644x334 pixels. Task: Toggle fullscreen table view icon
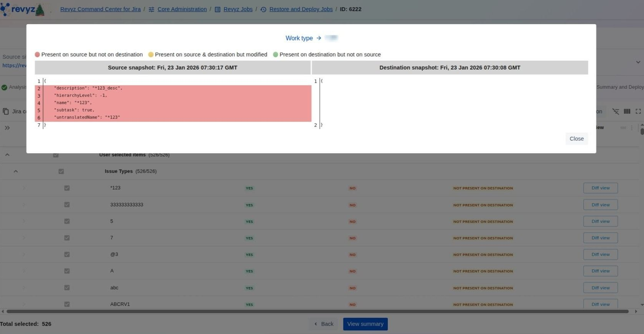pyautogui.click(x=638, y=111)
